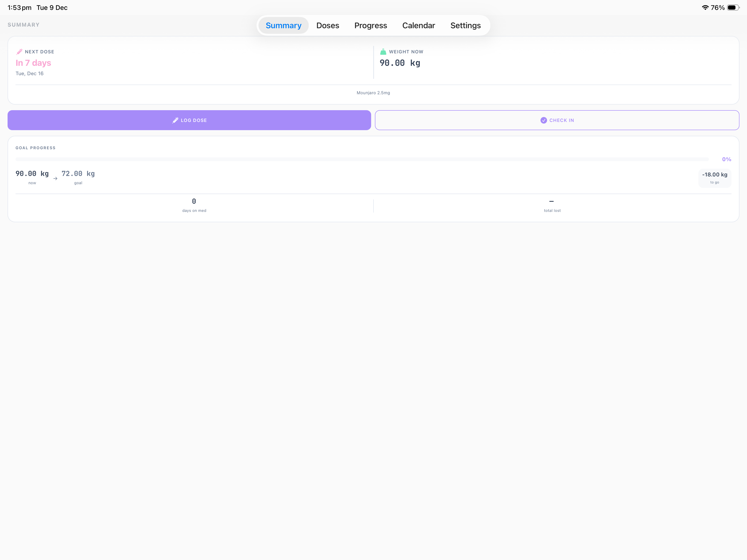
Task: Click the Wi-Fi icon in status bar
Action: point(705,7)
